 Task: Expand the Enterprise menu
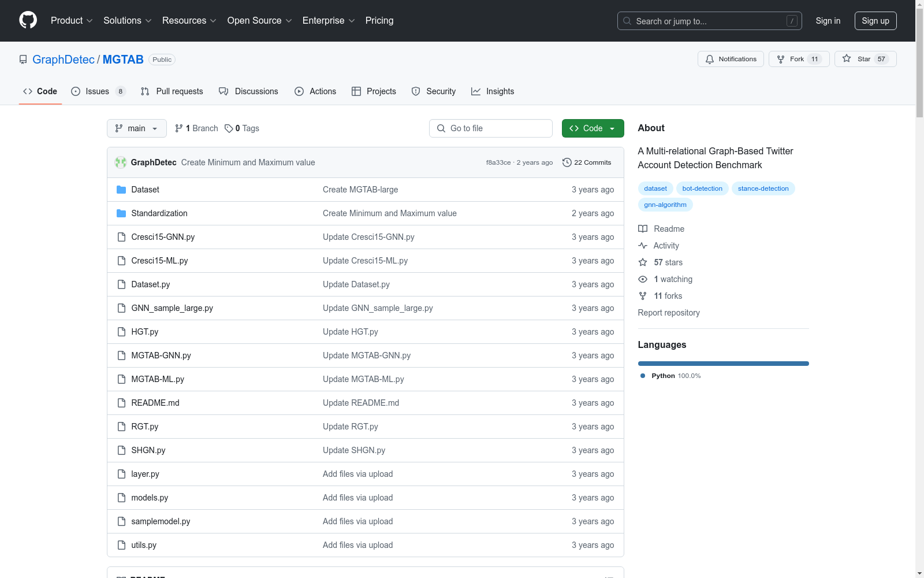click(329, 21)
